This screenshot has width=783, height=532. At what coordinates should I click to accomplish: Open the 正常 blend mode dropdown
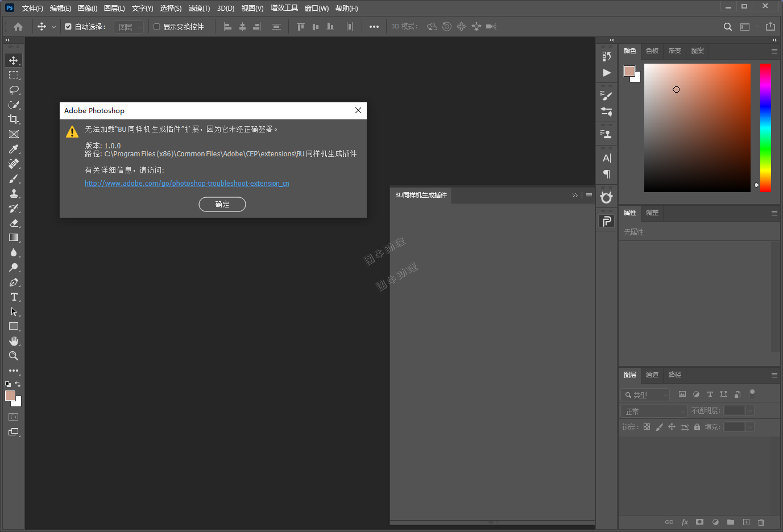coord(654,411)
